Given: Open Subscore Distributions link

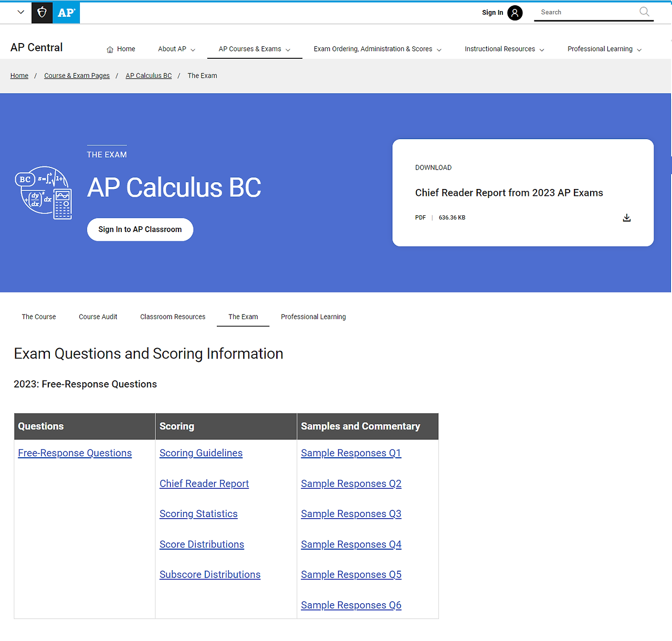Looking at the screenshot, I should 210,574.
